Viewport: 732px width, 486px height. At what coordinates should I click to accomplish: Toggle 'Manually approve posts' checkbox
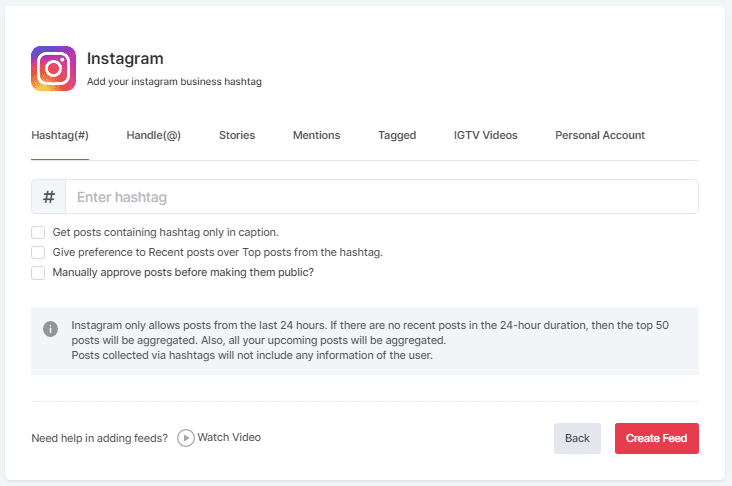pyautogui.click(x=38, y=272)
